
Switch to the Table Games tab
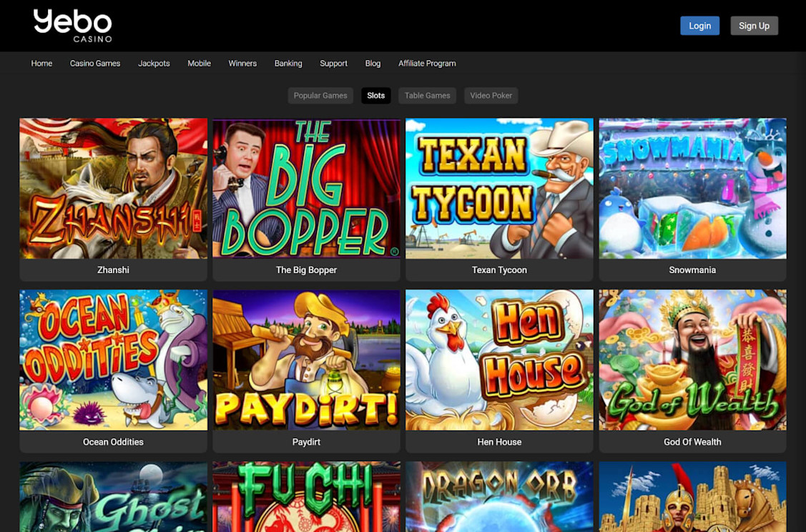[x=427, y=96]
